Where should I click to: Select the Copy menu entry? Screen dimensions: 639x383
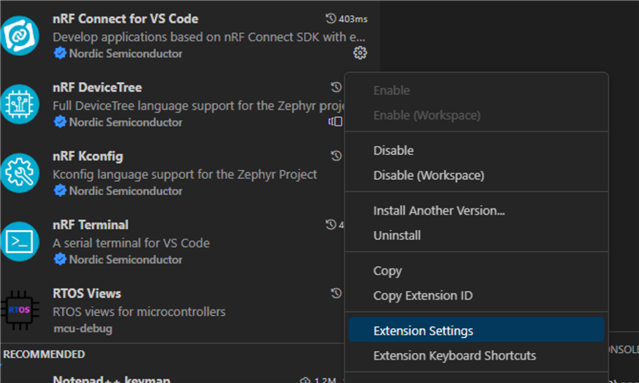[x=476, y=271]
